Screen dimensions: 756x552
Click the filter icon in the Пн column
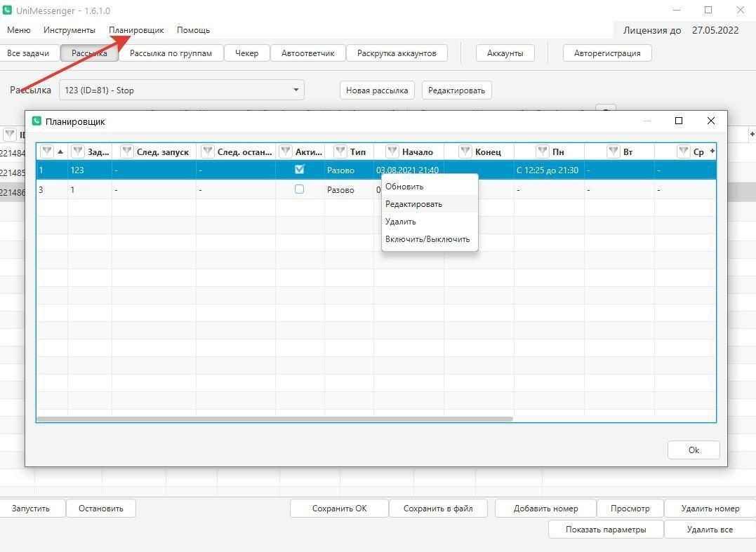point(543,152)
